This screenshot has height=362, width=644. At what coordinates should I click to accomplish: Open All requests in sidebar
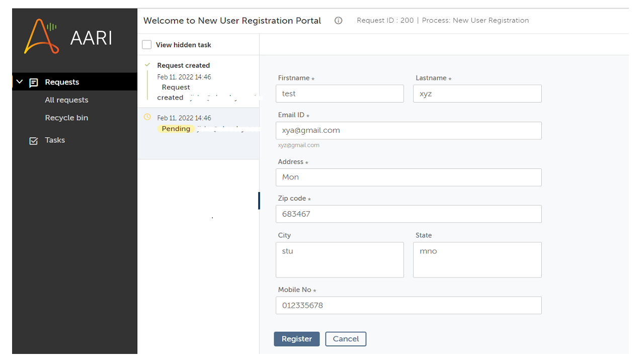66,100
